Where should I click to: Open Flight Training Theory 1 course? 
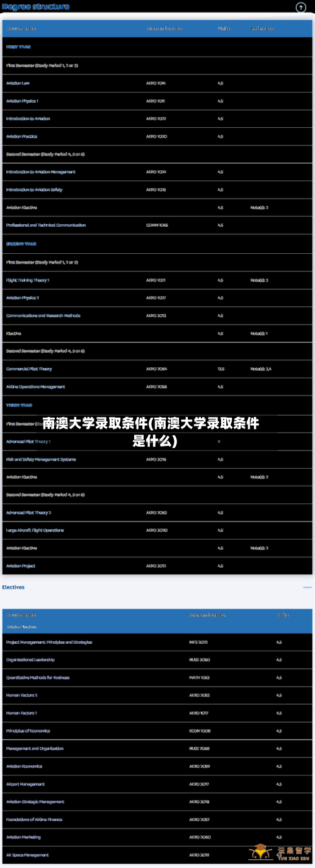28,280
